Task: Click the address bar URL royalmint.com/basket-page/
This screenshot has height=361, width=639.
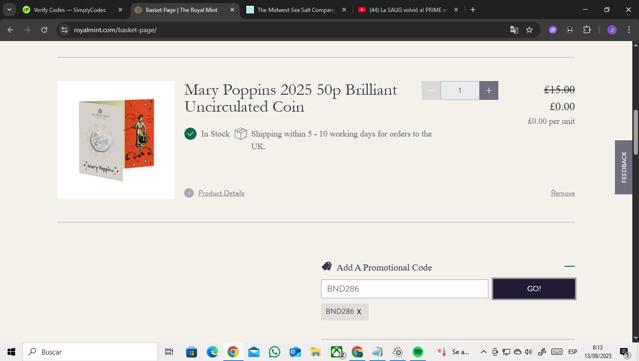Action: tap(115, 30)
